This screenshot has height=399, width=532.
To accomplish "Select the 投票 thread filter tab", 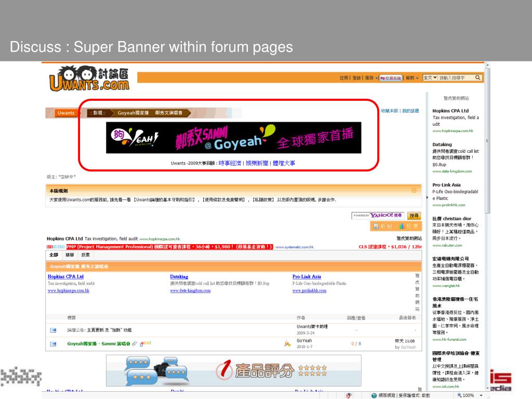I will pos(86,255).
